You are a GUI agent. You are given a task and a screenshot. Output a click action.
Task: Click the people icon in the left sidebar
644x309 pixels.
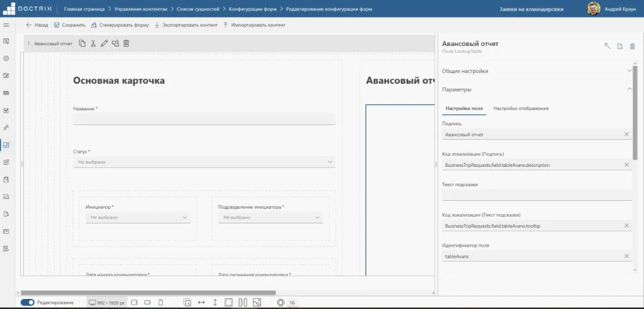pos(6,127)
